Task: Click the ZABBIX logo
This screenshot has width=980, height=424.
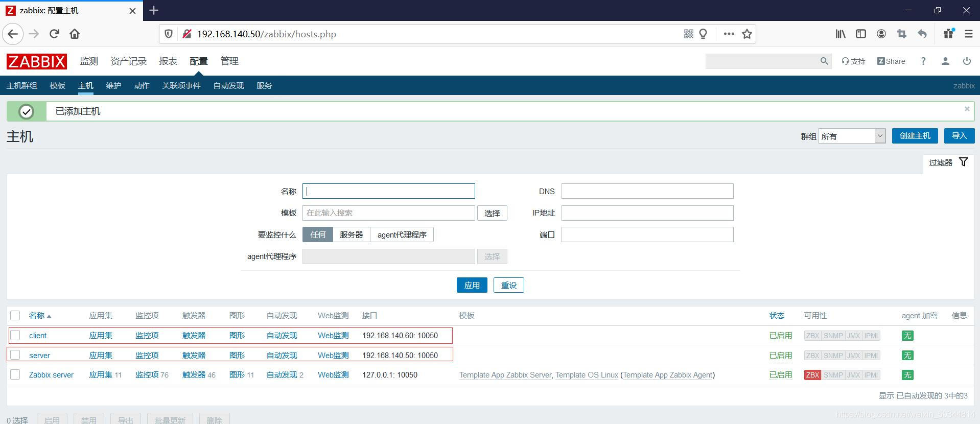Action: [37, 61]
